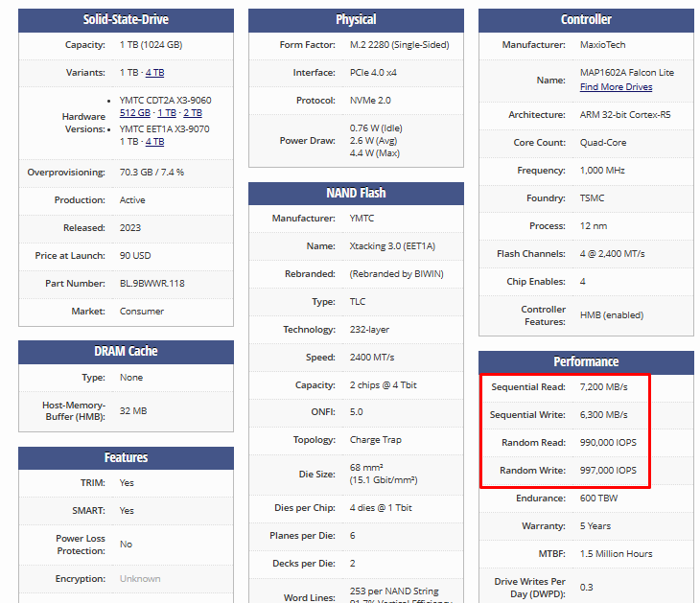Screen dimensions: 700x603
Task: Click the Production value Active
Action: [132, 200]
